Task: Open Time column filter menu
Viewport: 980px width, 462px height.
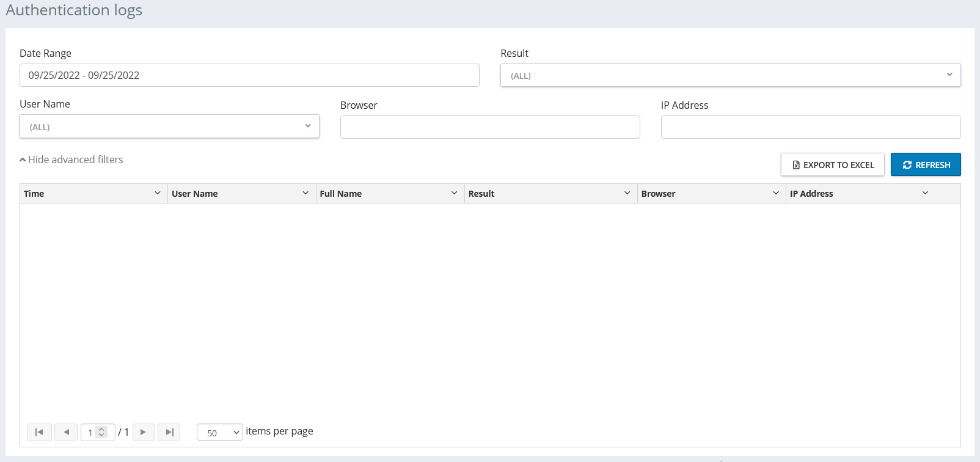Action: coord(157,193)
